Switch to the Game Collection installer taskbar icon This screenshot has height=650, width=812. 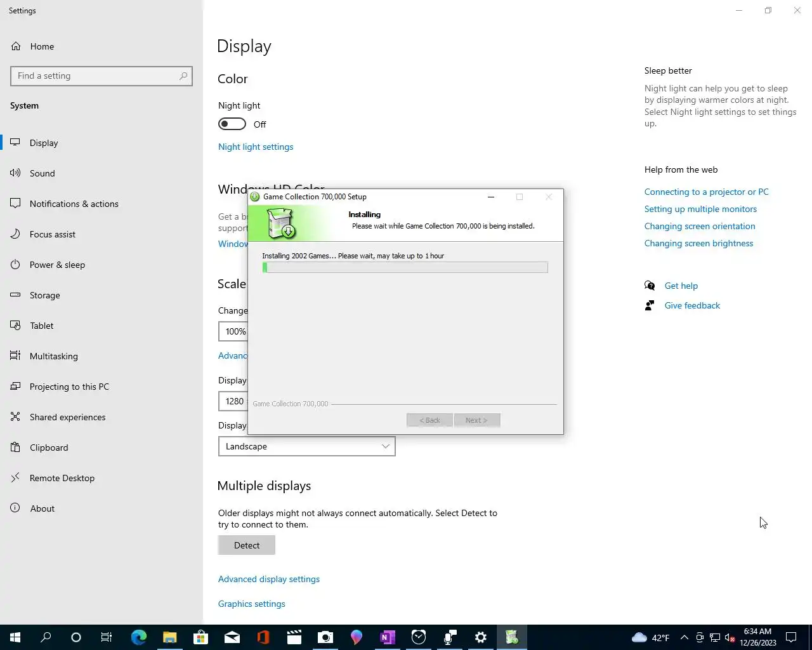point(511,637)
